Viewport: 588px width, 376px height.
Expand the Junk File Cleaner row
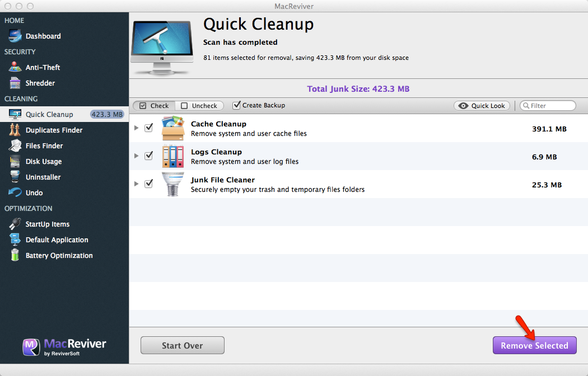pyautogui.click(x=136, y=184)
